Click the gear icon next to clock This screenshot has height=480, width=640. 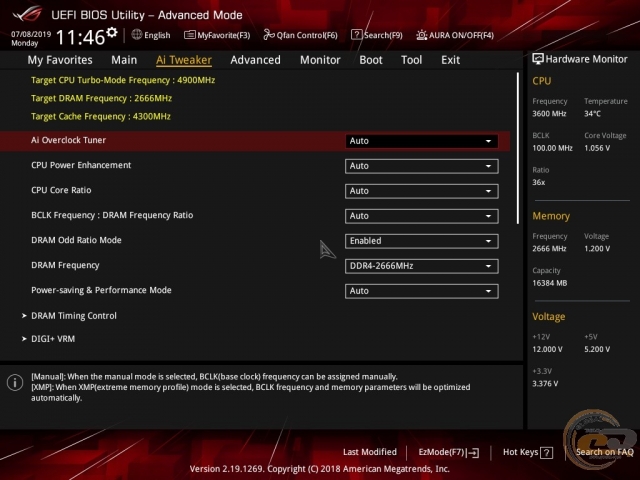112,32
